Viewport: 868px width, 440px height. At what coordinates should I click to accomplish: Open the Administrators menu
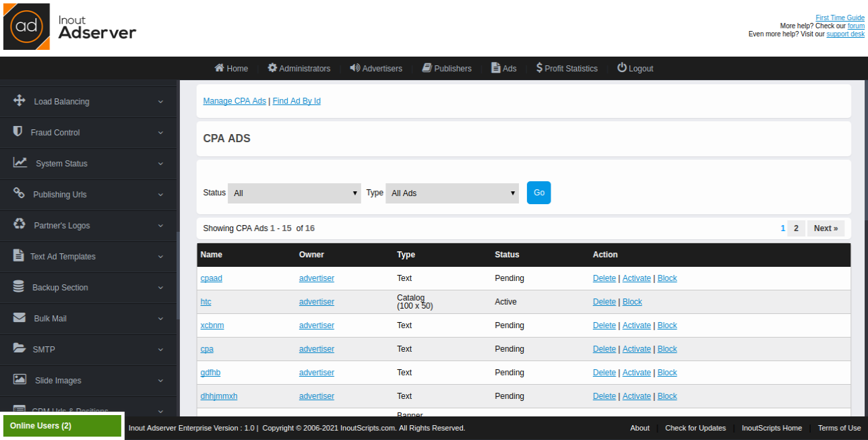point(299,68)
